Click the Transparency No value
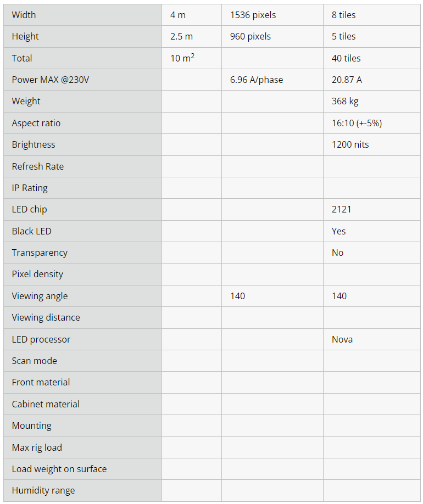The height and width of the screenshot is (504, 423). 337,253
